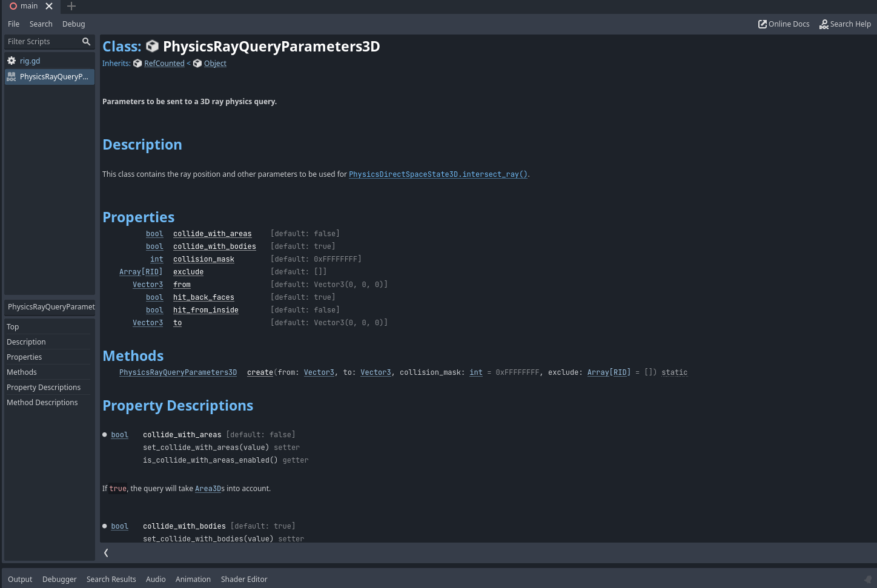This screenshot has width=877, height=588.
Task: Open the Search Help dialog
Action: click(x=845, y=24)
